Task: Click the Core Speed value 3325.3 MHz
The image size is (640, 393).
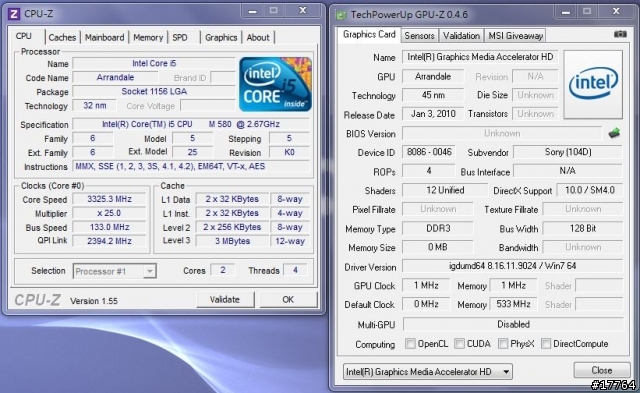Action: tap(109, 199)
